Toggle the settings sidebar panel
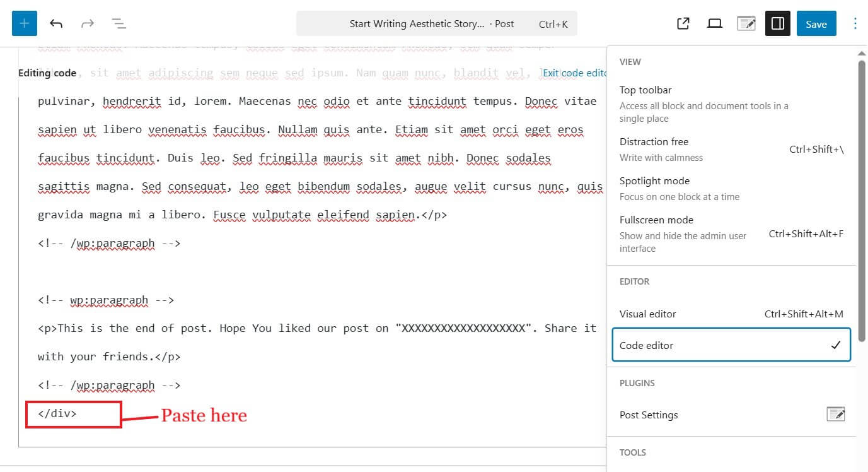The width and height of the screenshot is (868, 472). click(x=778, y=23)
